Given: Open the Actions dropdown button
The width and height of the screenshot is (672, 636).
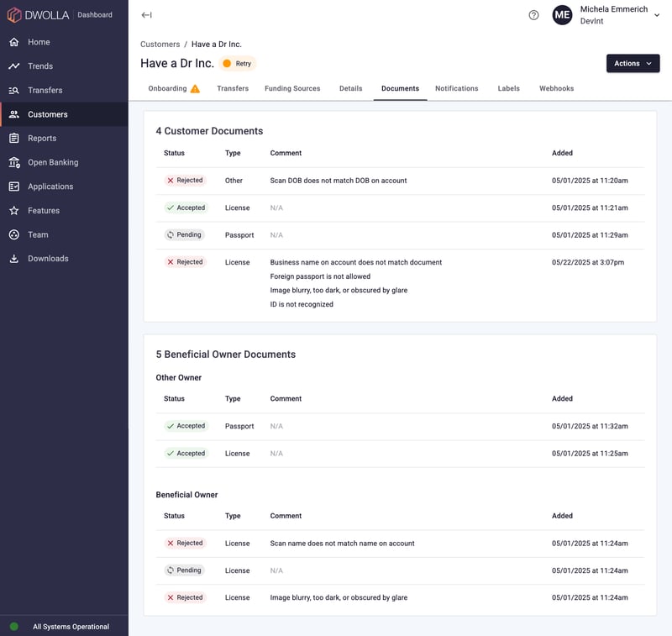Looking at the screenshot, I should (633, 64).
